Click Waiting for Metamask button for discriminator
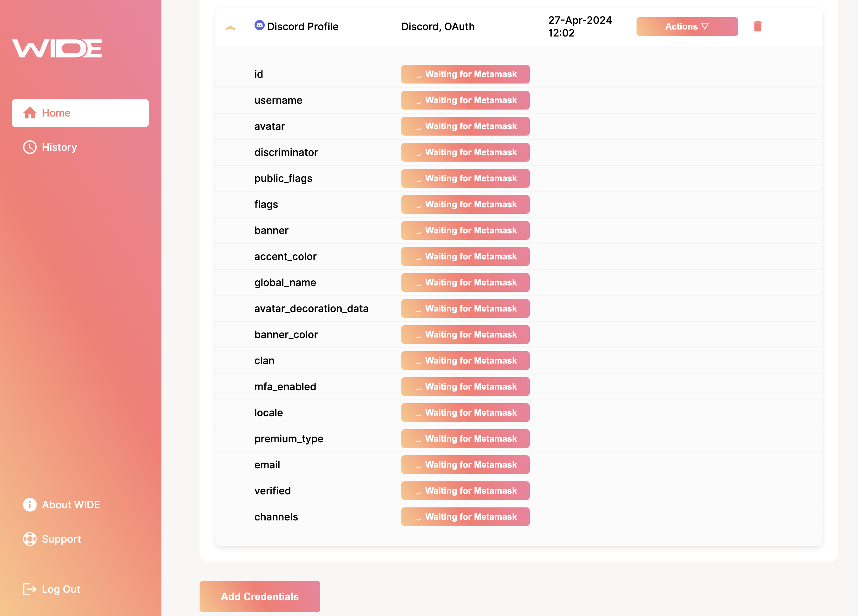 [465, 152]
